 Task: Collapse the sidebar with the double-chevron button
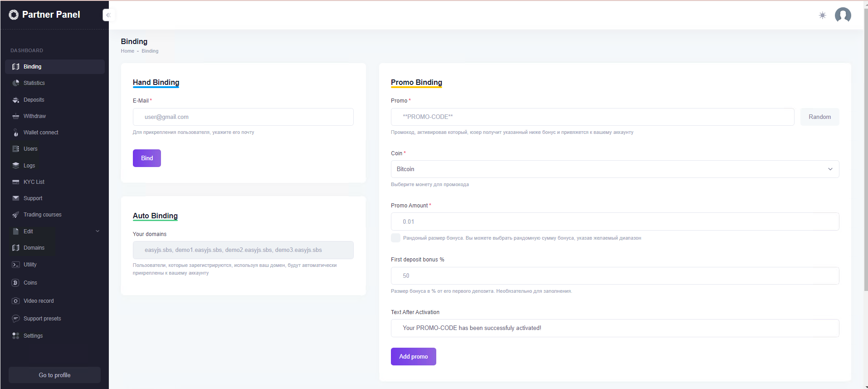108,15
